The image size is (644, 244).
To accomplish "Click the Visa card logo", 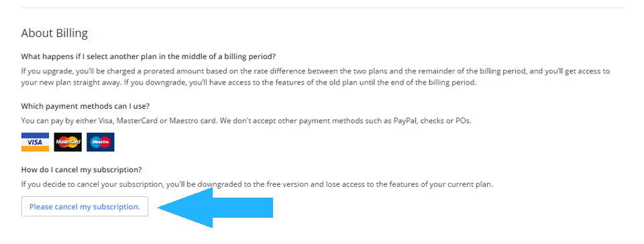I will point(35,142).
